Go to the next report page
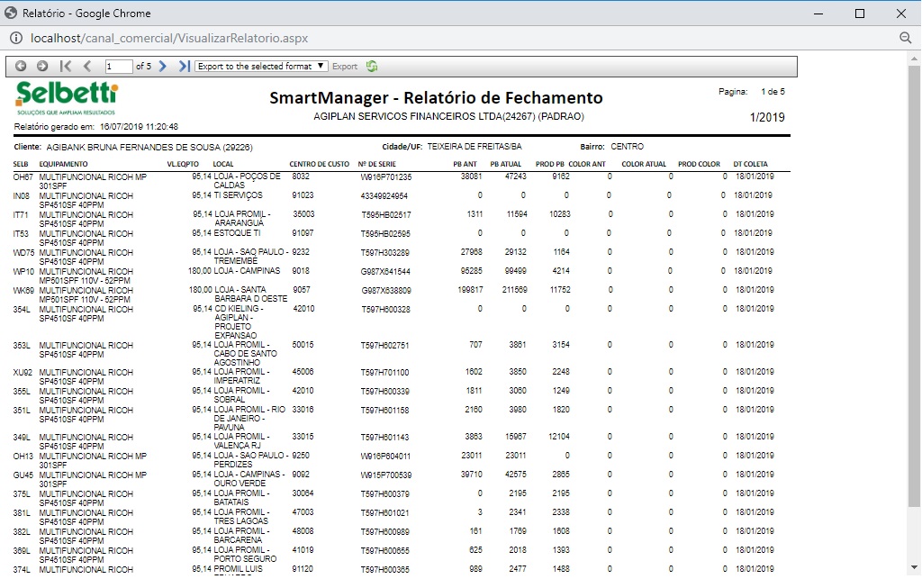 (x=163, y=67)
